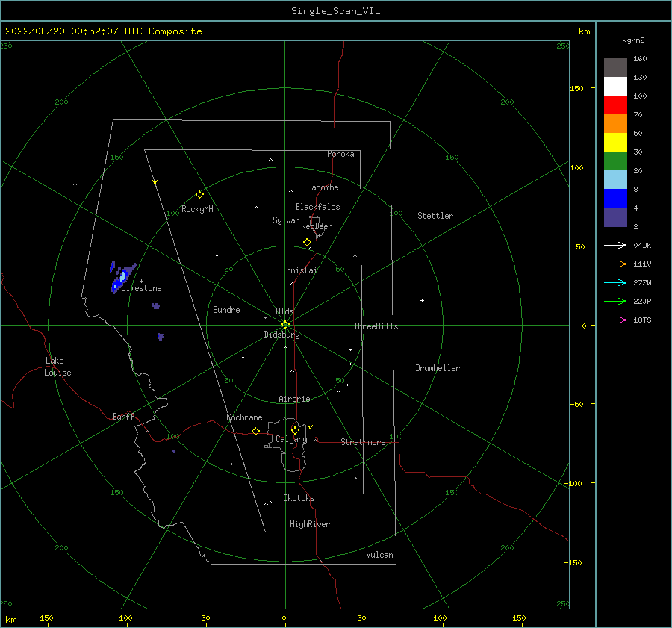The width and height of the screenshot is (672, 628).
Task: Click the white 04DK arrow in legend
Action: pyautogui.click(x=615, y=245)
